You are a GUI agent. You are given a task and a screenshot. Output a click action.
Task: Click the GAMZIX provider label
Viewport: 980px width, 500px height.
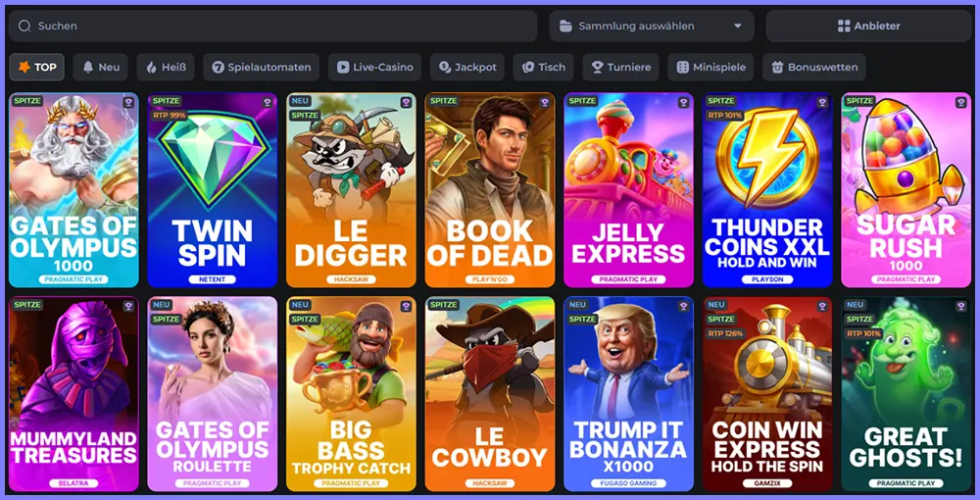767,483
